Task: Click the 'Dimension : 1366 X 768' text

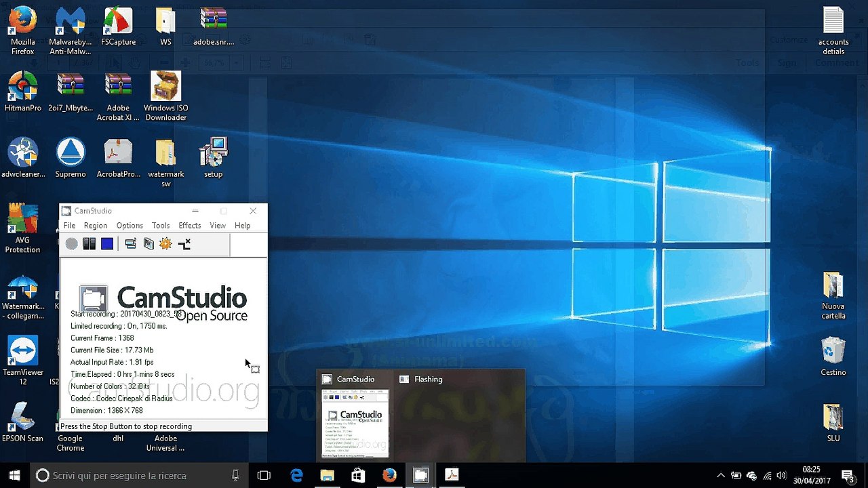Action: click(x=106, y=411)
